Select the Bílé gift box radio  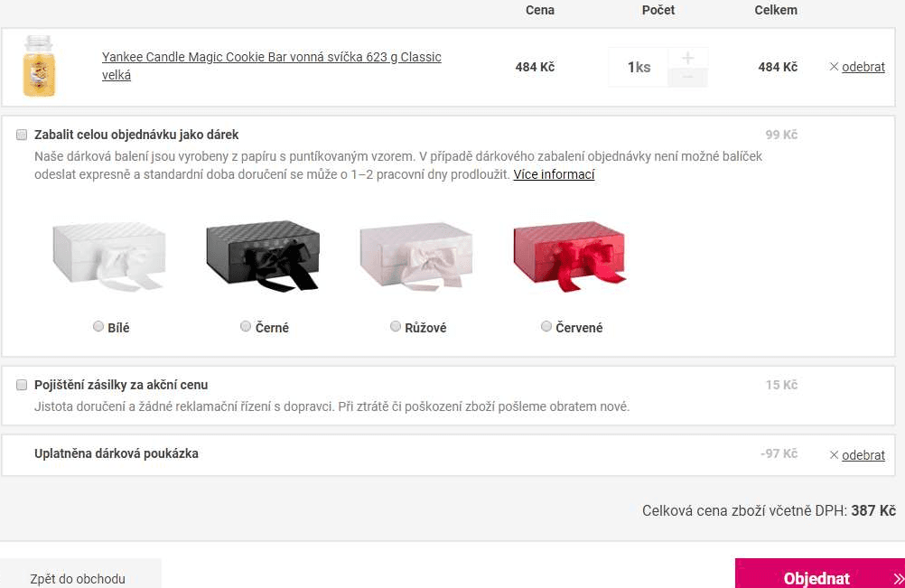(98, 327)
